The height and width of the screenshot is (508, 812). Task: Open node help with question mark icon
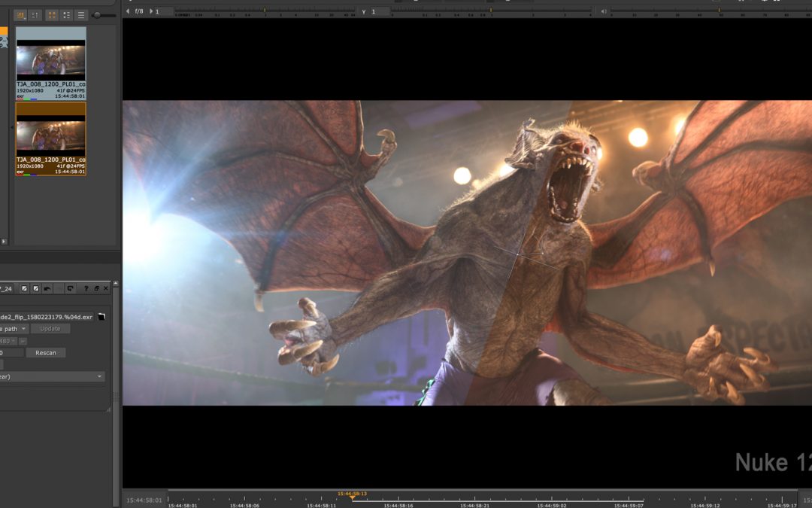[86, 289]
